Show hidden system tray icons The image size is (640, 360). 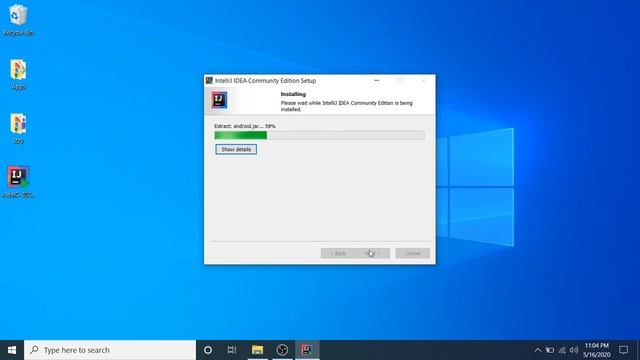[x=538, y=350]
